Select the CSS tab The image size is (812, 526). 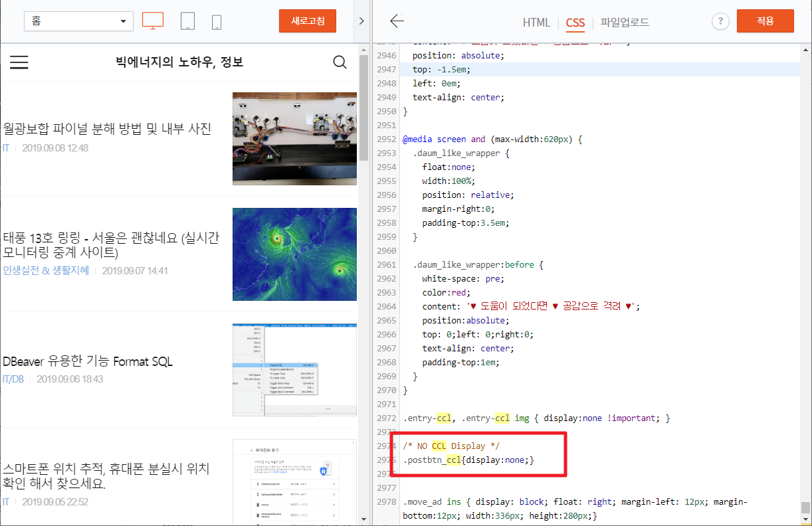tap(575, 23)
